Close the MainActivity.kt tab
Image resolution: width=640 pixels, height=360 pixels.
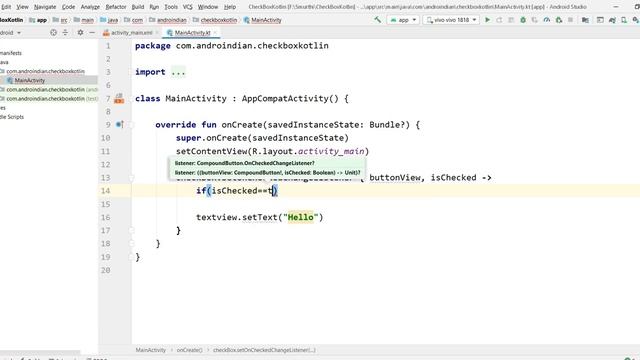(215, 33)
